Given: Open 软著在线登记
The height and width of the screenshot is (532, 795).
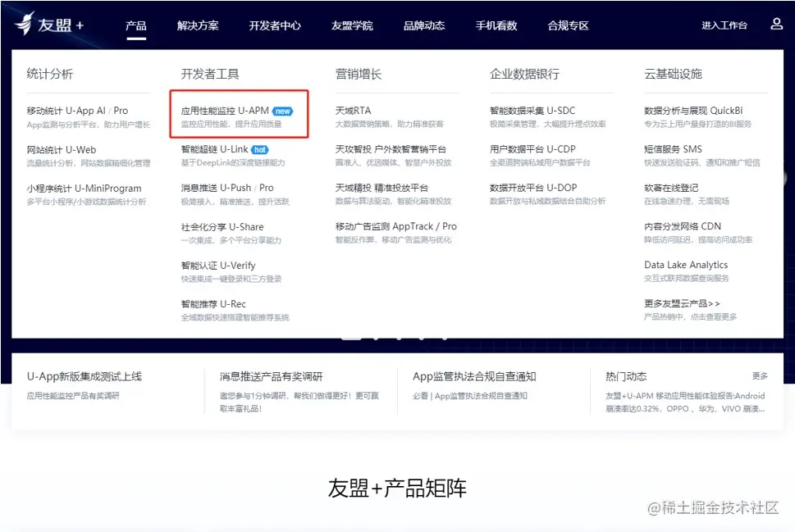Looking at the screenshot, I should coord(671,188).
